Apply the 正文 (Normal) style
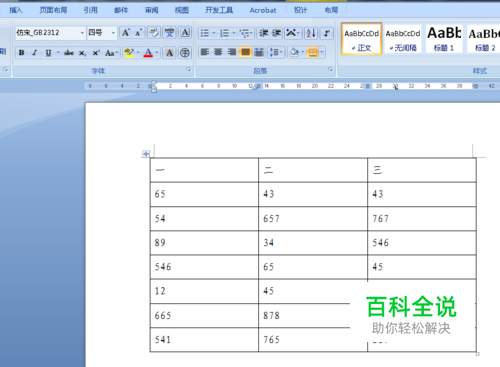 coord(362,39)
